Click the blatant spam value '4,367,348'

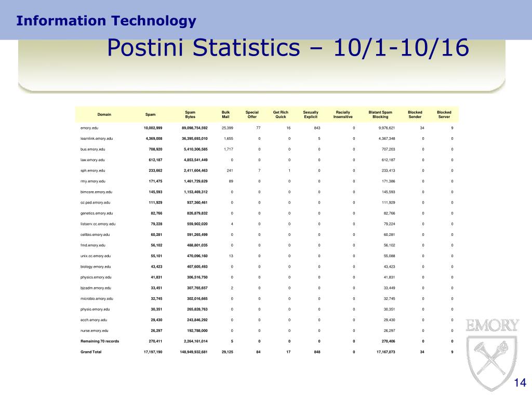[x=387, y=139]
